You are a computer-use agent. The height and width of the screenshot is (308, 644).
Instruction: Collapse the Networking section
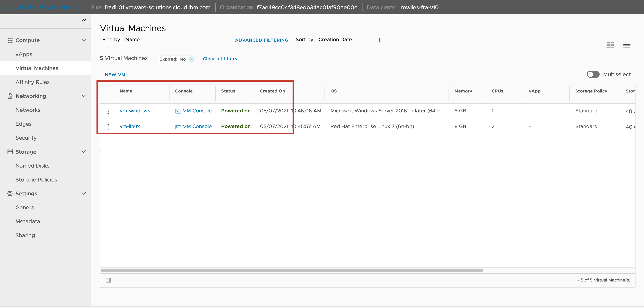click(84, 96)
